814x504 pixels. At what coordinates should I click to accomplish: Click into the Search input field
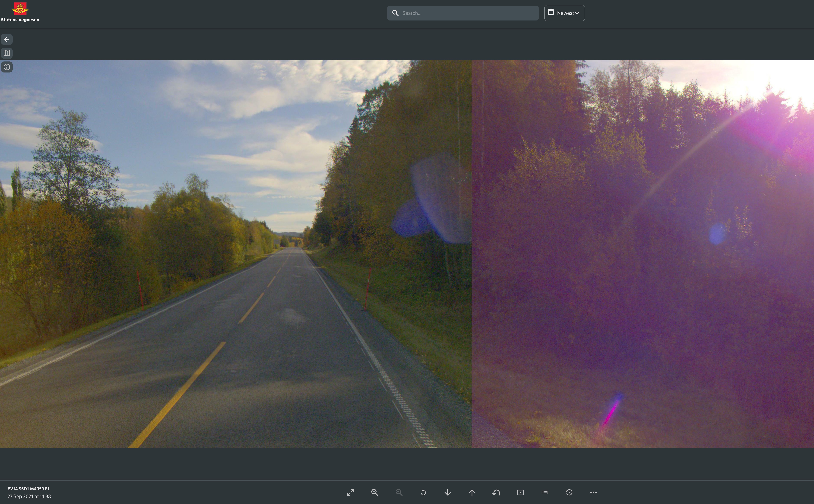coord(467,13)
